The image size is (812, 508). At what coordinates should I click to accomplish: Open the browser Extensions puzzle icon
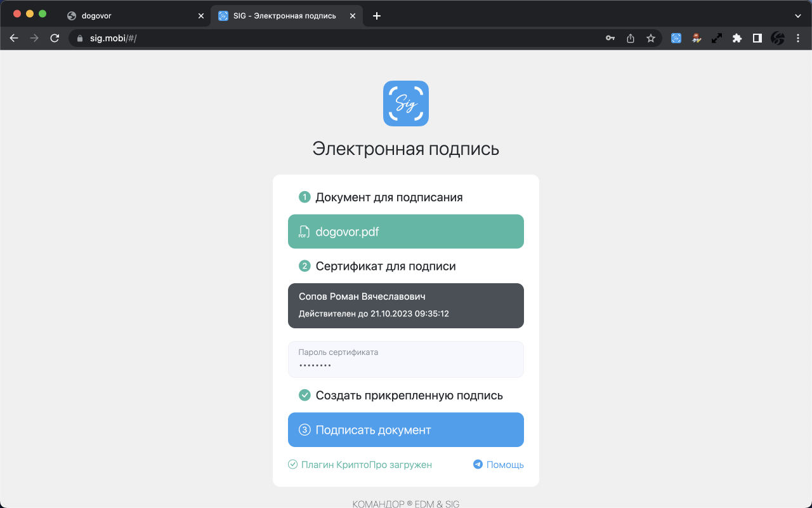point(737,38)
